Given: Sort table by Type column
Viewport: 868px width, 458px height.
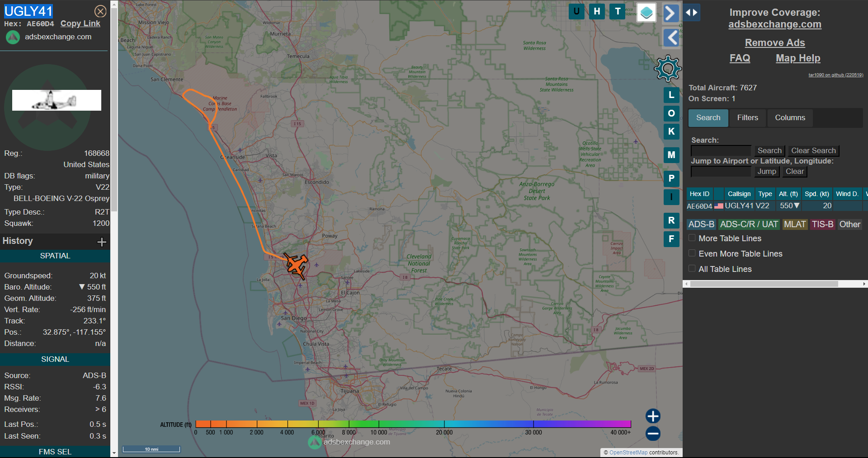Looking at the screenshot, I should pyautogui.click(x=765, y=194).
